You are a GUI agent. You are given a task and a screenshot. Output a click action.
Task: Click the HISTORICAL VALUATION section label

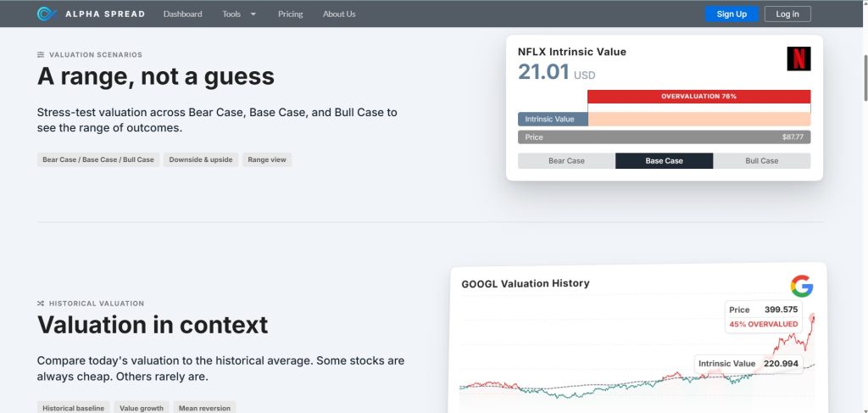pyautogui.click(x=97, y=304)
